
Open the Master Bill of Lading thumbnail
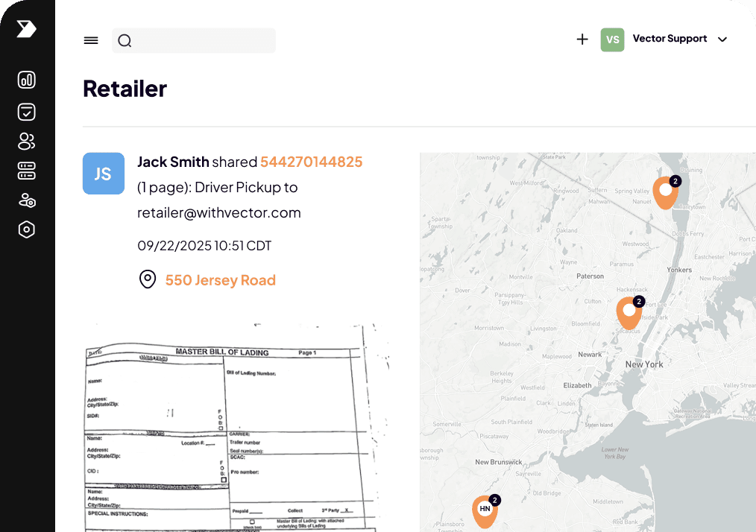tap(235, 428)
